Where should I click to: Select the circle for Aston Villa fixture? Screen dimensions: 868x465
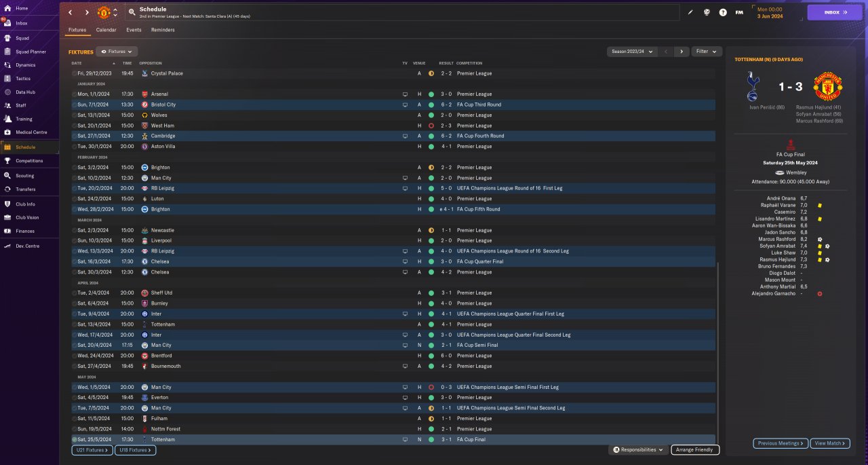(74, 147)
